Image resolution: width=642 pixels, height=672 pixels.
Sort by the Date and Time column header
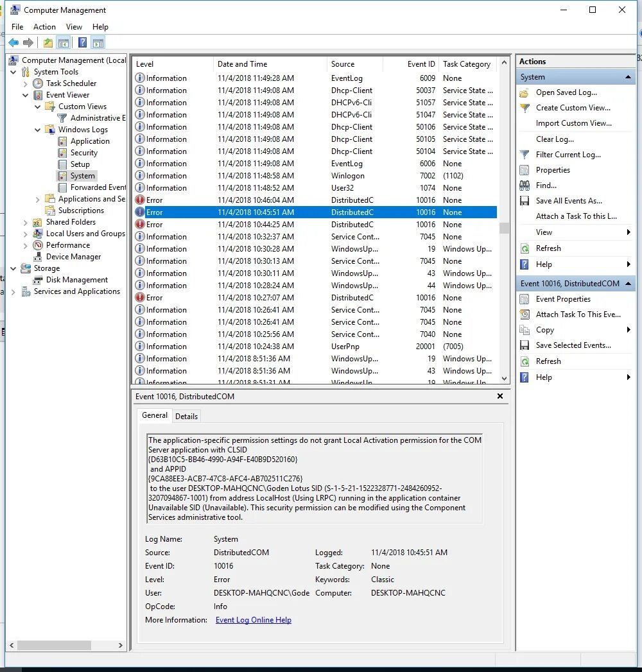click(270, 64)
